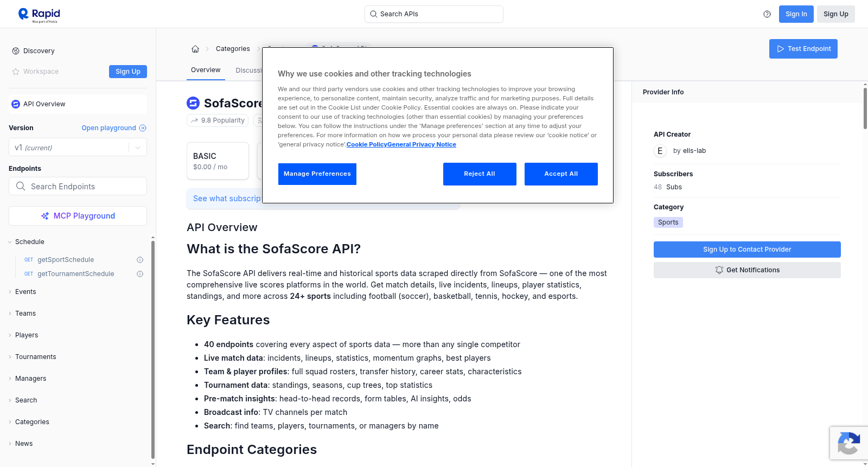Click Manage Preferences button
This screenshot has height=467, width=868.
(317, 174)
